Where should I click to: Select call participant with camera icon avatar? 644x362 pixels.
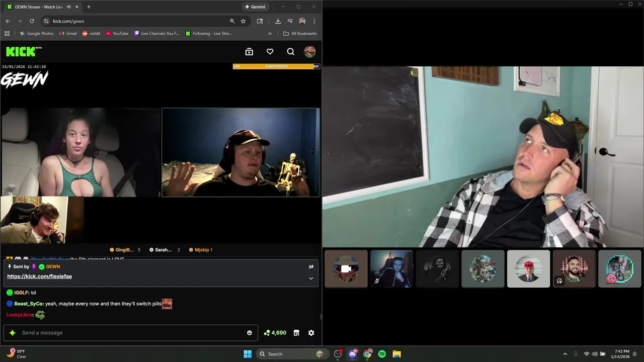[346, 269]
